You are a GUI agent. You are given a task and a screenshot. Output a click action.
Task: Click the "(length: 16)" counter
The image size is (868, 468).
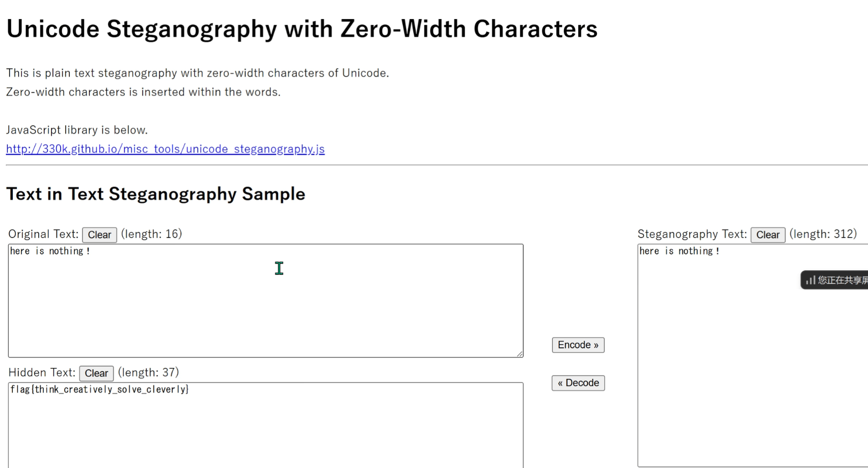[x=151, y=234]
